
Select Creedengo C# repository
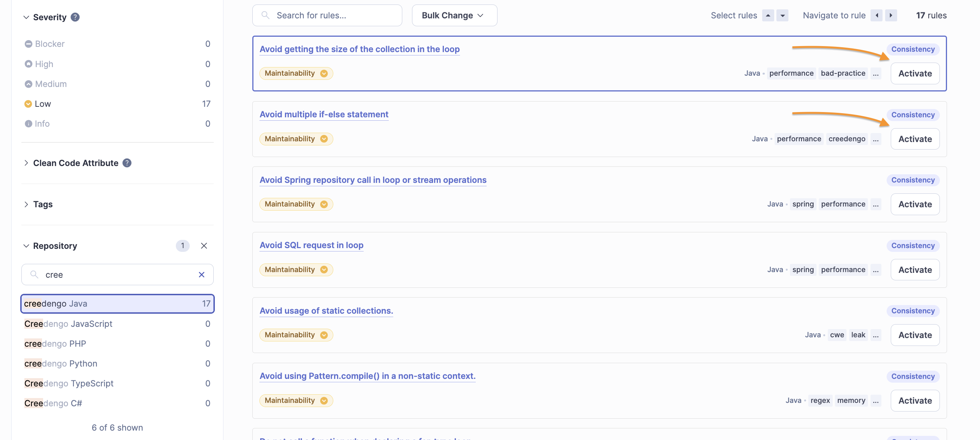(x=118, y=403)
